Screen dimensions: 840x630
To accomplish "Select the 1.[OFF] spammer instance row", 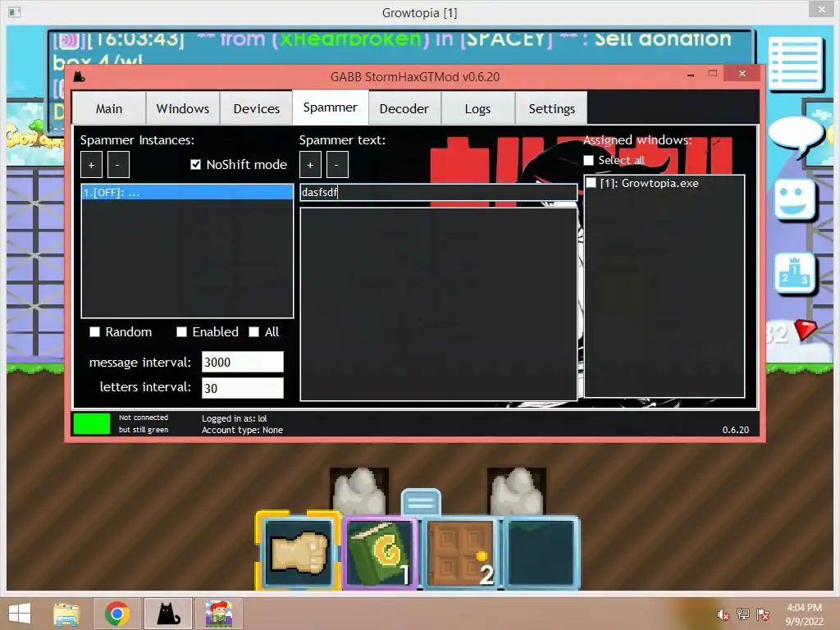I will (x=187, y=192).
